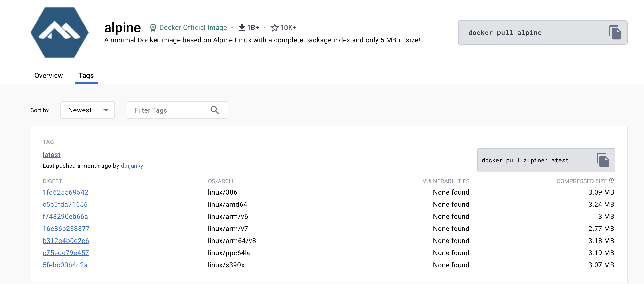644x284 pixels.
Task: Click the 2.77 MB size value
Action: tap(601, 229)
